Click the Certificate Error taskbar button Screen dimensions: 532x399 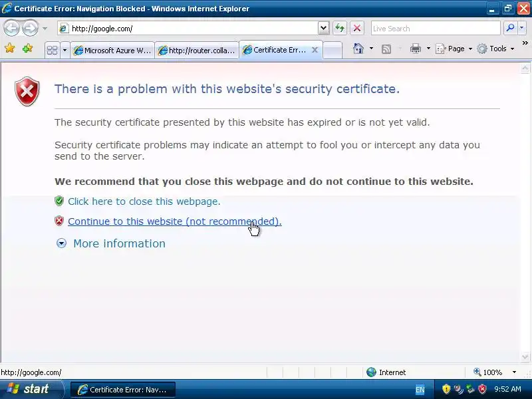point(123,390)
